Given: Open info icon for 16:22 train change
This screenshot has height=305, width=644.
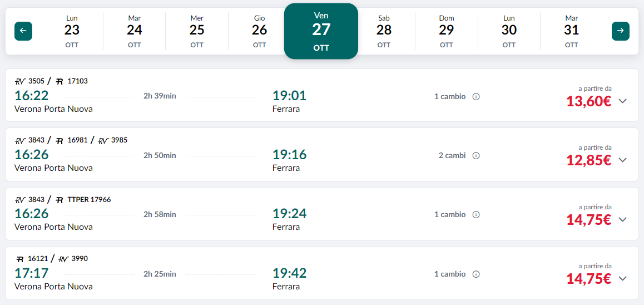Looking at the screenshot, I should (x=476, y=97).
